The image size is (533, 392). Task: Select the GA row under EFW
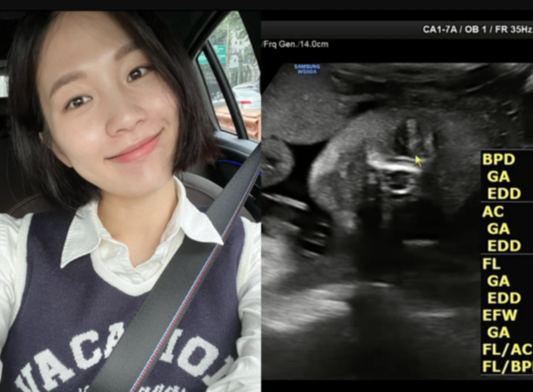tap(499, 332)
